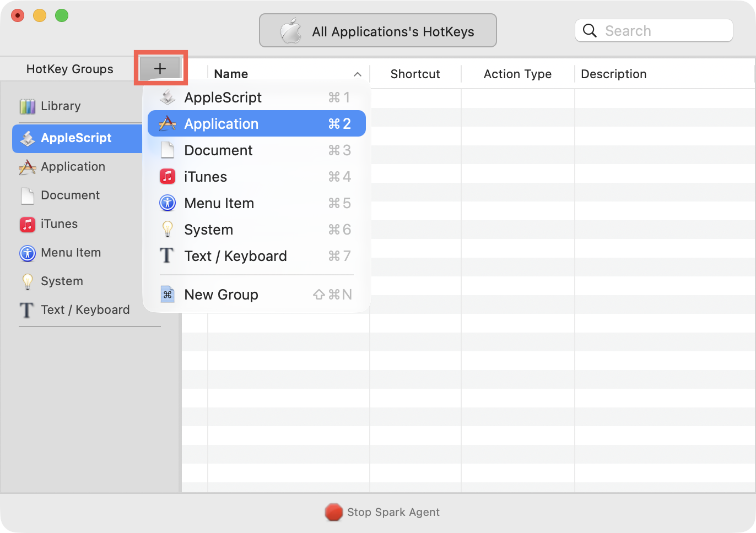Click the Document icon in popup menu

click(168, 150)
